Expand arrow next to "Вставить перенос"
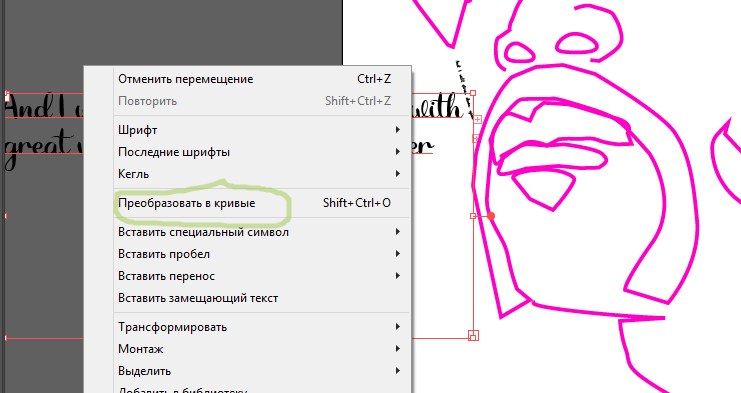The height and width of the screenshot is (393, 741). pos(398,276)
